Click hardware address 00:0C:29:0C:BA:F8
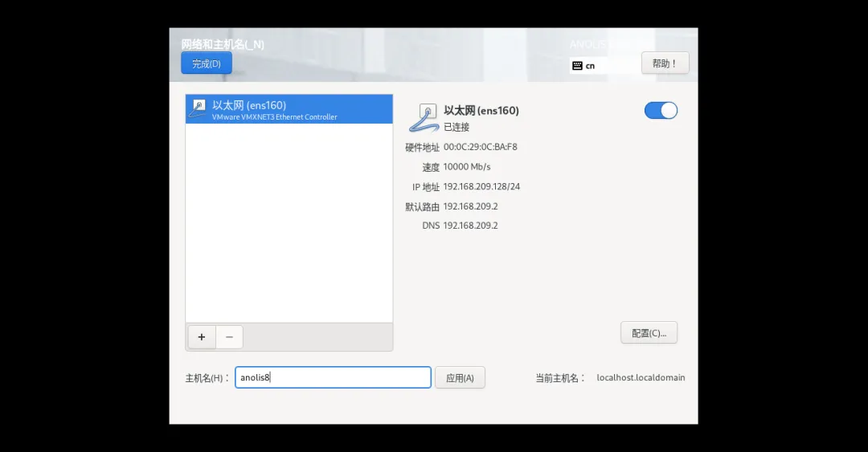868x452 pixels. click(x=481, y=147)
